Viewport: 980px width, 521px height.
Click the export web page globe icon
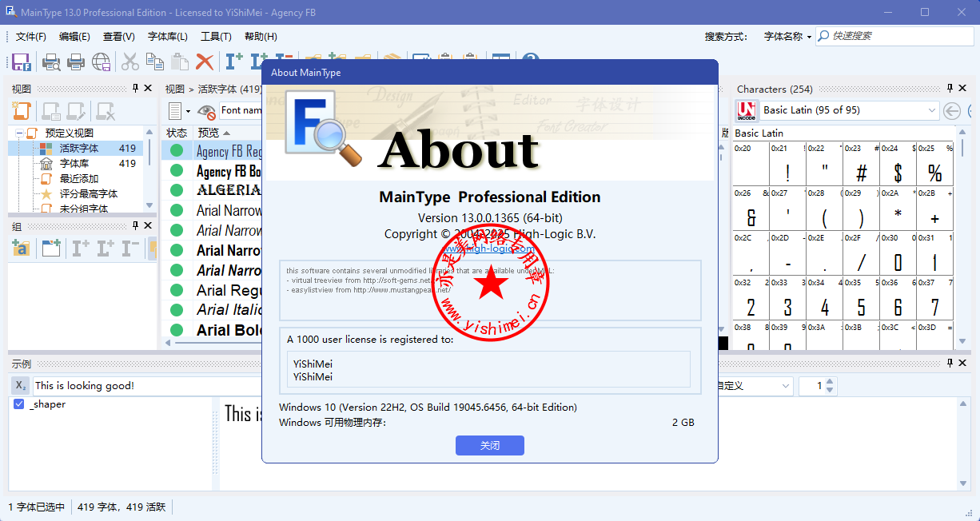(102, 62)
